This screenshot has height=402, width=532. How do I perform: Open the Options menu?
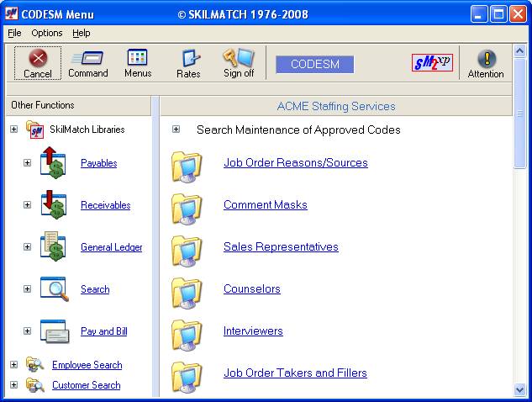pyautogui.click(x=47, y=33)
